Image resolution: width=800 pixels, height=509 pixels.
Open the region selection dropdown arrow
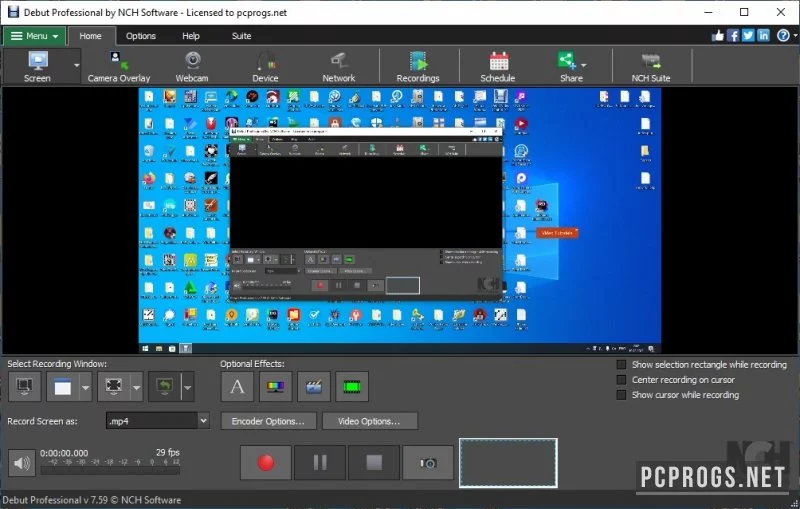137,387
